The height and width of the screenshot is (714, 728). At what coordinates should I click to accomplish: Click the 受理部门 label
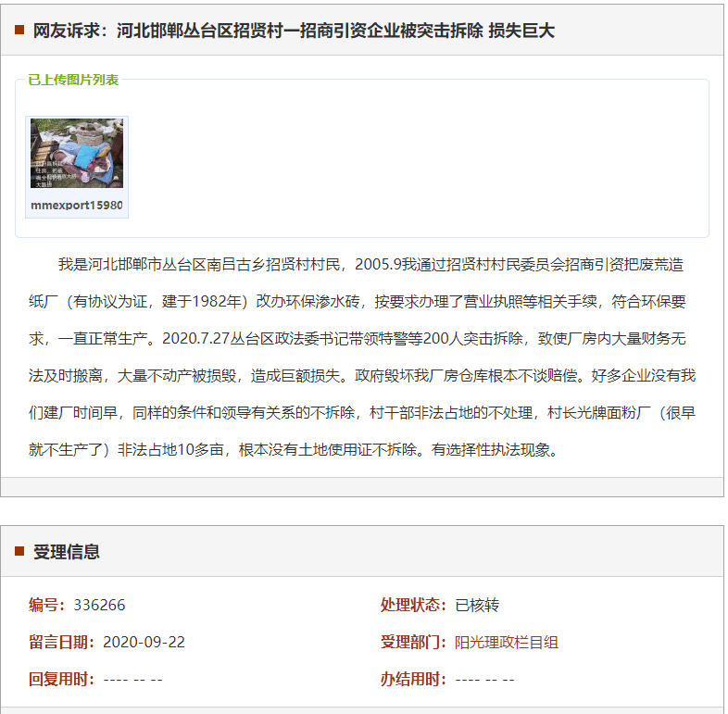coord(414,643)
